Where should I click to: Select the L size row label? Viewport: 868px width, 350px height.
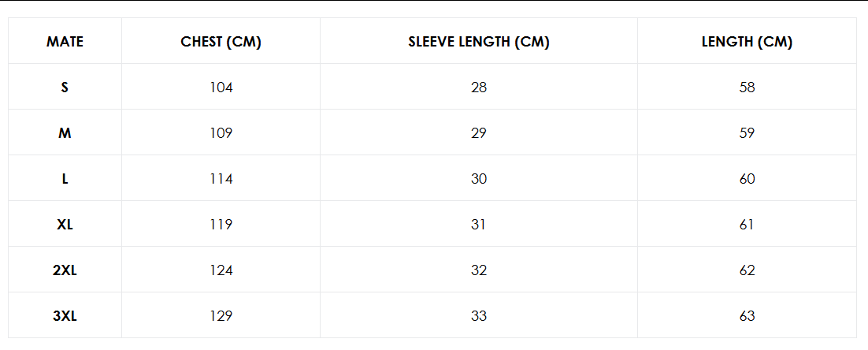point(65,179)
